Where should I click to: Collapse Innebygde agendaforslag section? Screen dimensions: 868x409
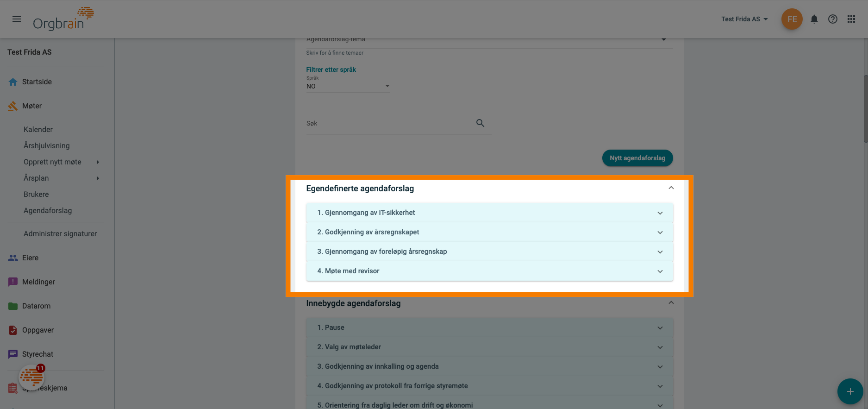point(671,303)
